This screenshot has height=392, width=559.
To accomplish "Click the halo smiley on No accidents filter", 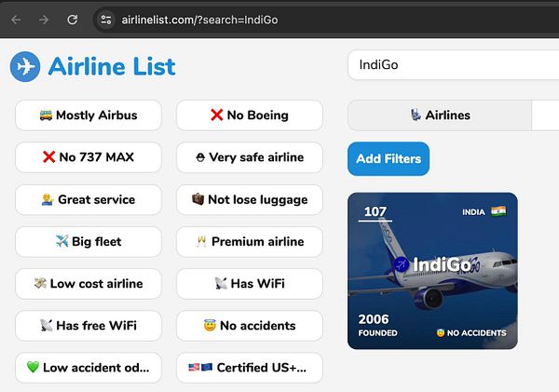I will pyautogui.click(x=210, y=325).
